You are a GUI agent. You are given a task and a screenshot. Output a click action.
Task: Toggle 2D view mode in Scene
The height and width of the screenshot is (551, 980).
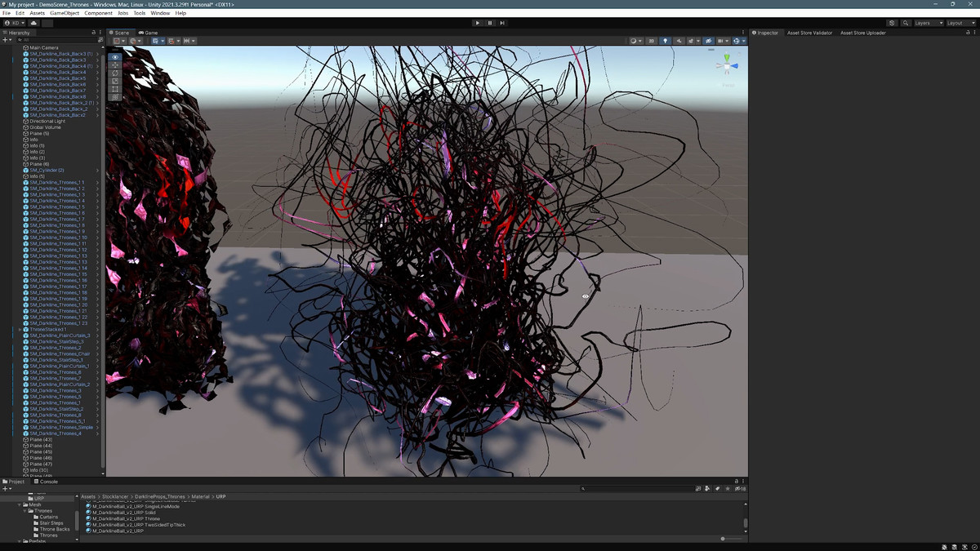coord(651,41)
